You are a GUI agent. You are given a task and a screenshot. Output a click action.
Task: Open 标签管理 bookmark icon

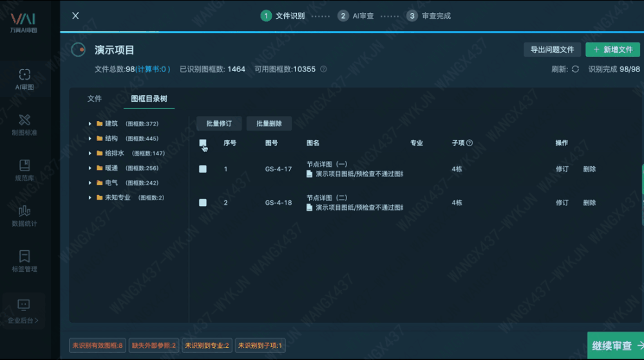click(x=24, y=256)
